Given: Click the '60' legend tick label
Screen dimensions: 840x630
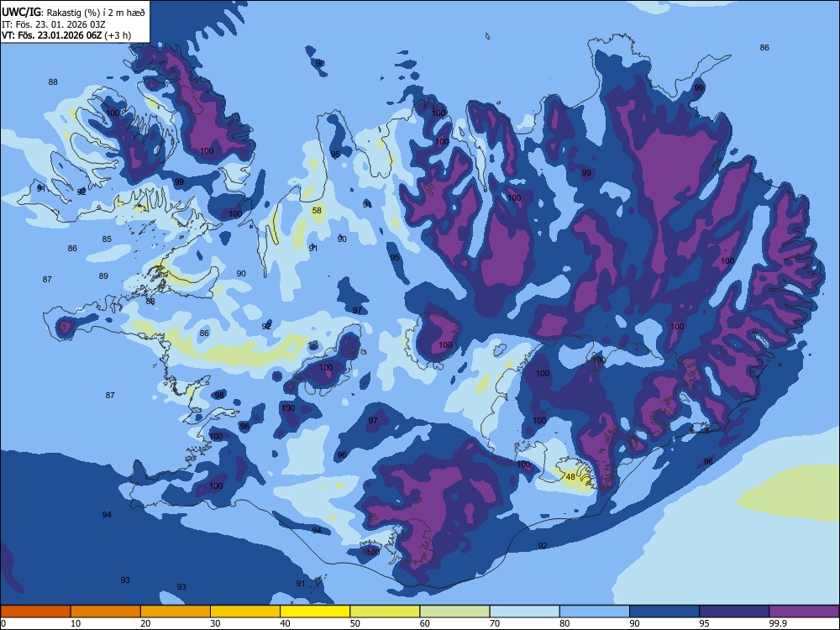Looking at the screenshot, I should tap(425, 623).
